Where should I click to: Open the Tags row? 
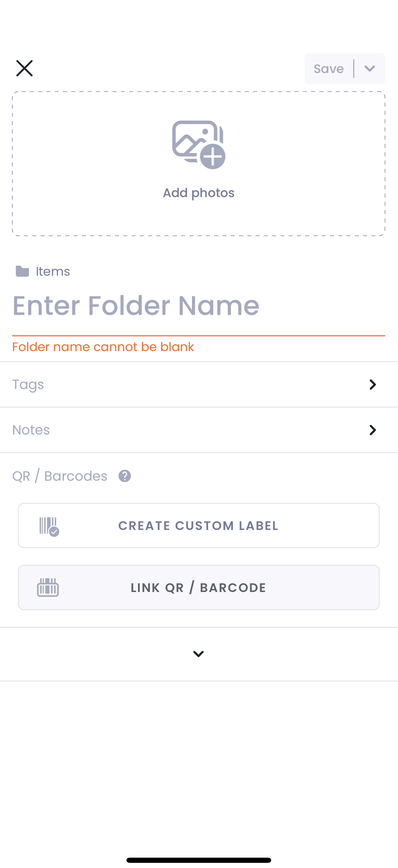pyautogui.click(x=199, y=385)
